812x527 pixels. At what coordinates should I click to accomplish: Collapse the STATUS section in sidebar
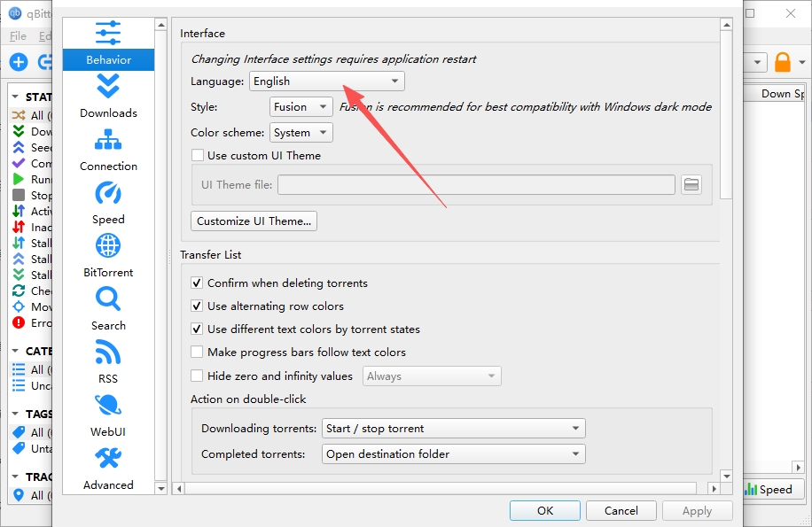[15, 97]
